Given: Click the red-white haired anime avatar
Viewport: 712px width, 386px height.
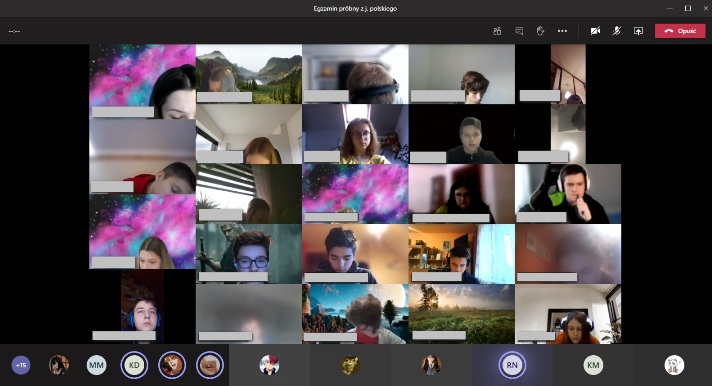Looking at the screenshot, I should [x=269, y=365].
